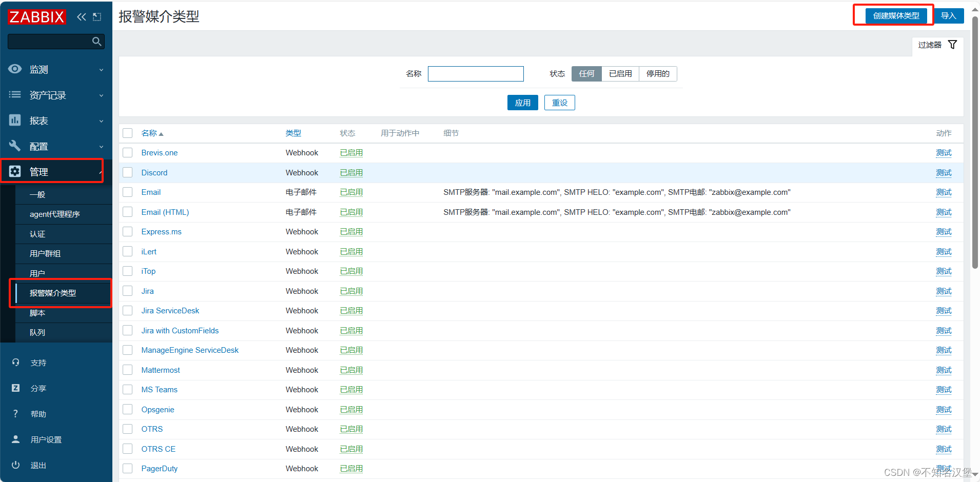Click the 创建媒体类型 button

[x=896, y=16]
